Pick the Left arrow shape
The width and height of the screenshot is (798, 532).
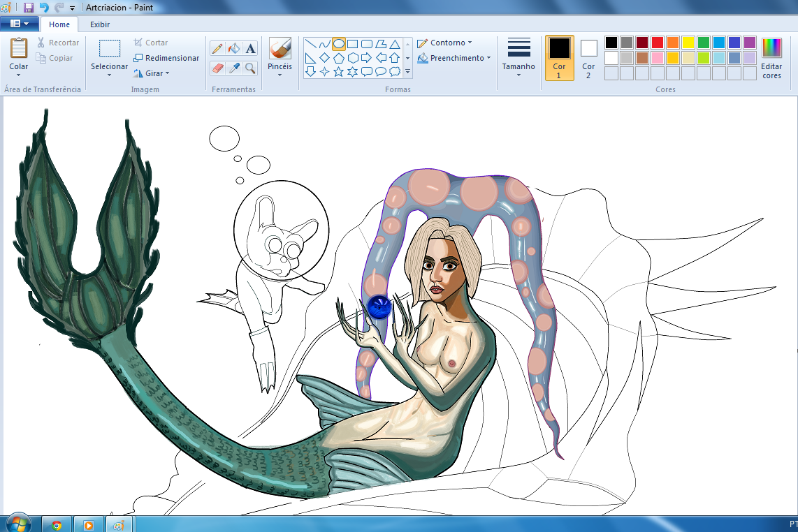point(381,58)
